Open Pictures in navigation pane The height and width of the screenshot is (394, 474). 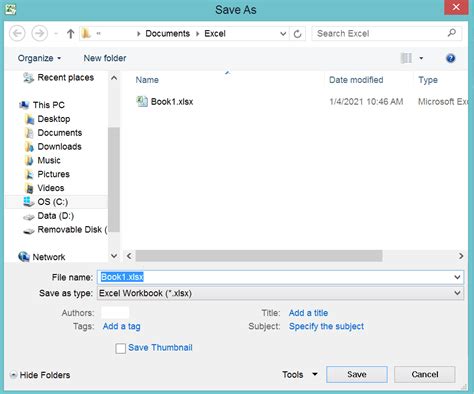point(53,174)
